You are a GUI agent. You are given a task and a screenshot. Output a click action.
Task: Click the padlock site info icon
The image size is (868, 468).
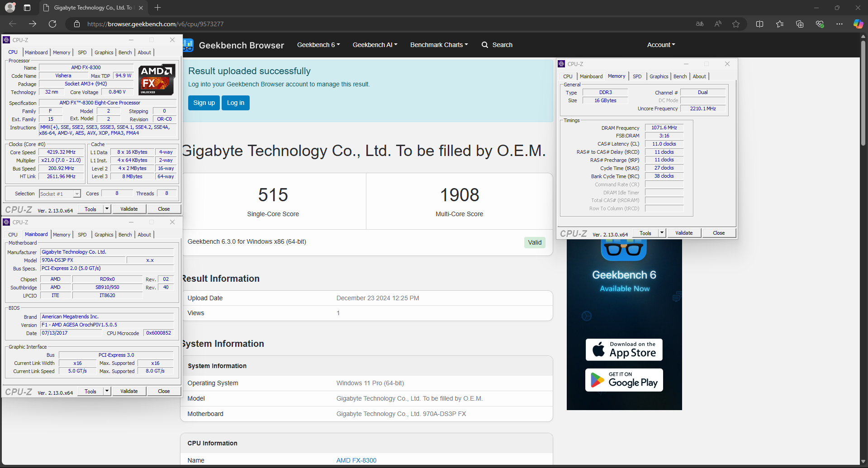pyautogui.click(x=77, y=24)
